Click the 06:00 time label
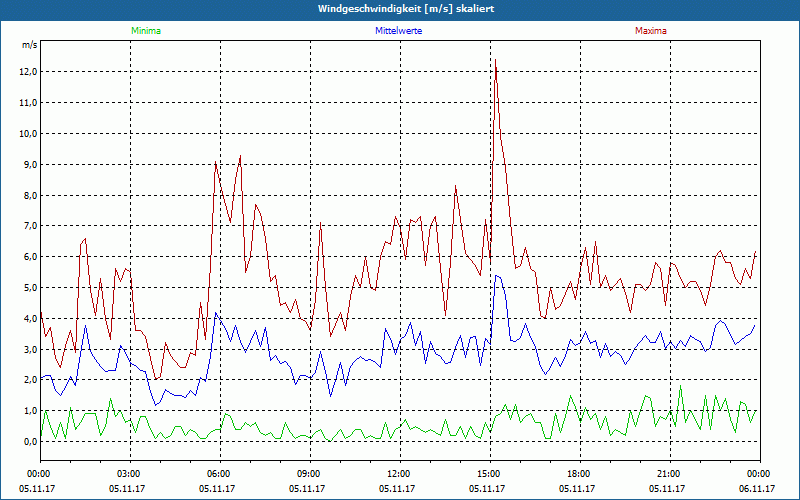The image size is (800, 500). [220, 474]
